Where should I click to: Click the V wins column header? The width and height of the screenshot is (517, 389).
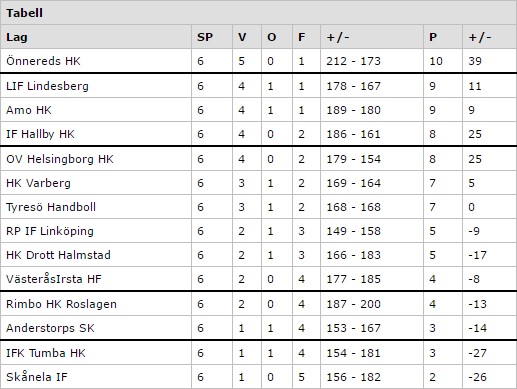click(242, 37)
